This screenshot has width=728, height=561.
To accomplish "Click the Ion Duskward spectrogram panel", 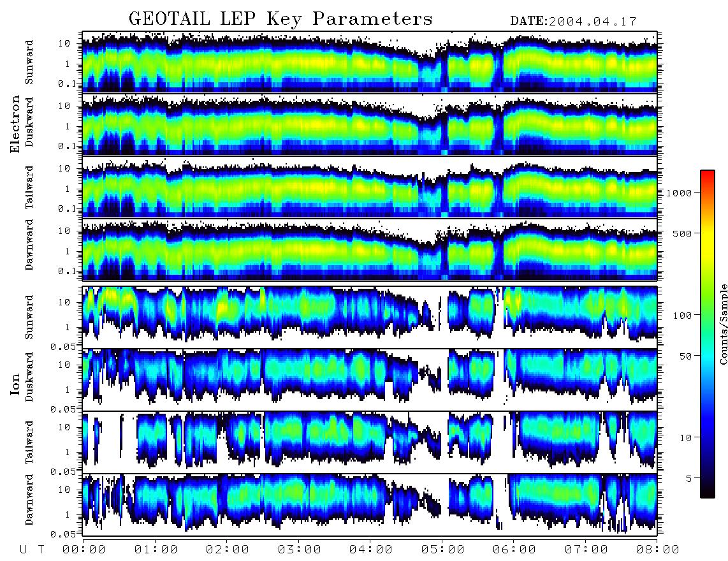I will coord(370,380).
